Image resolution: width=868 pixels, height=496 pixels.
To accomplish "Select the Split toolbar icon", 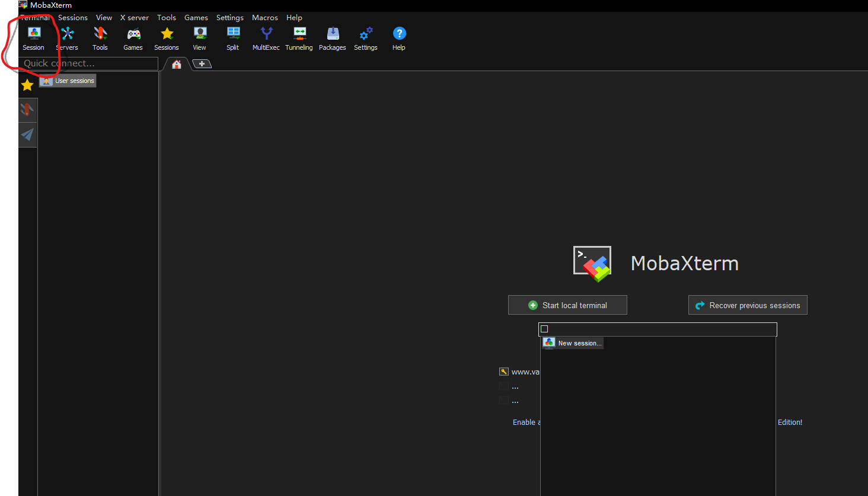I will [233, 39].
